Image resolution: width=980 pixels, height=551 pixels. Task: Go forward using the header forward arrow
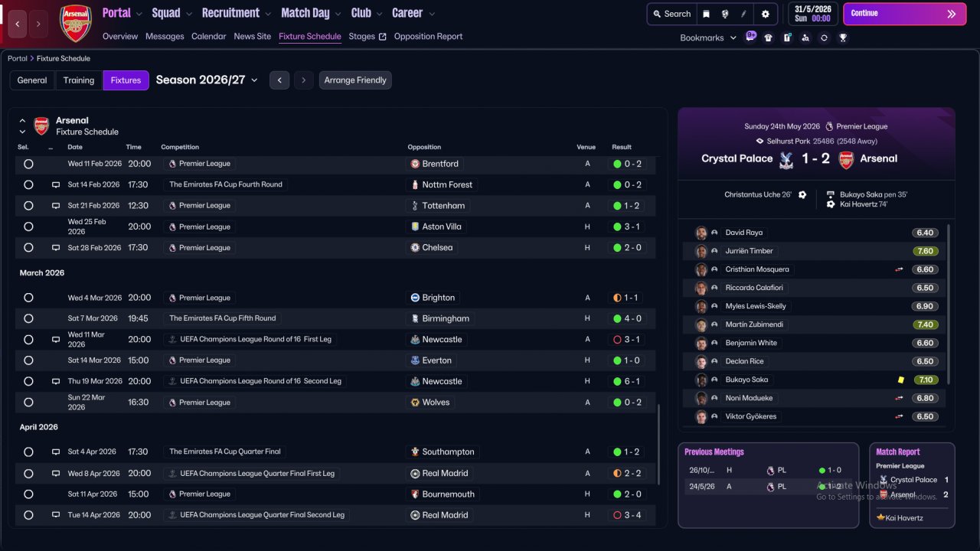point(40,24)
